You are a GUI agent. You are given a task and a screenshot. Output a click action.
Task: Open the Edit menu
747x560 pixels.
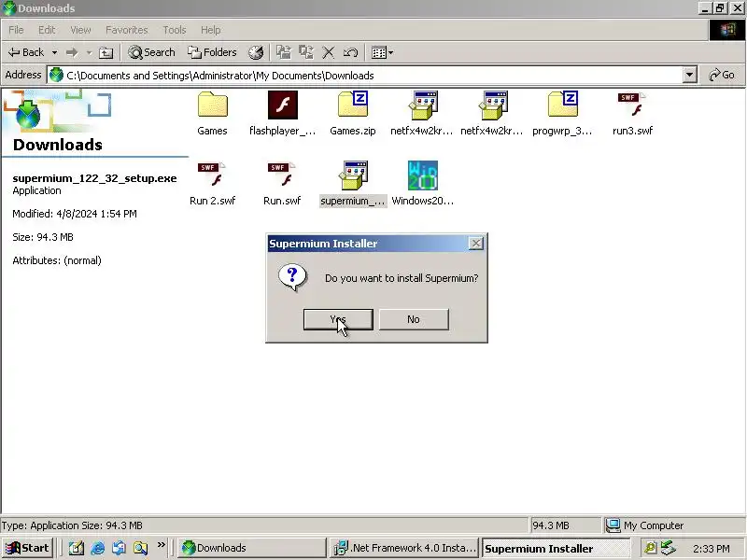[x=47, y=30]
